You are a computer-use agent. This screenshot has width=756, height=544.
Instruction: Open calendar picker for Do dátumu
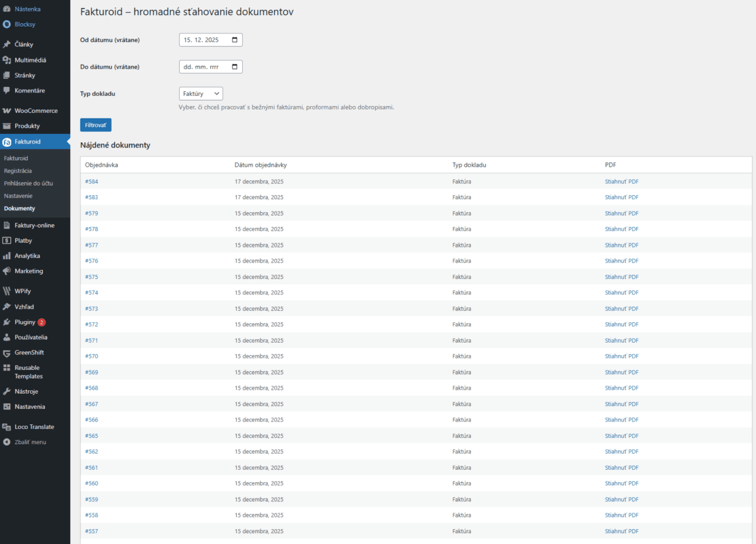click(x=235, y=67)
